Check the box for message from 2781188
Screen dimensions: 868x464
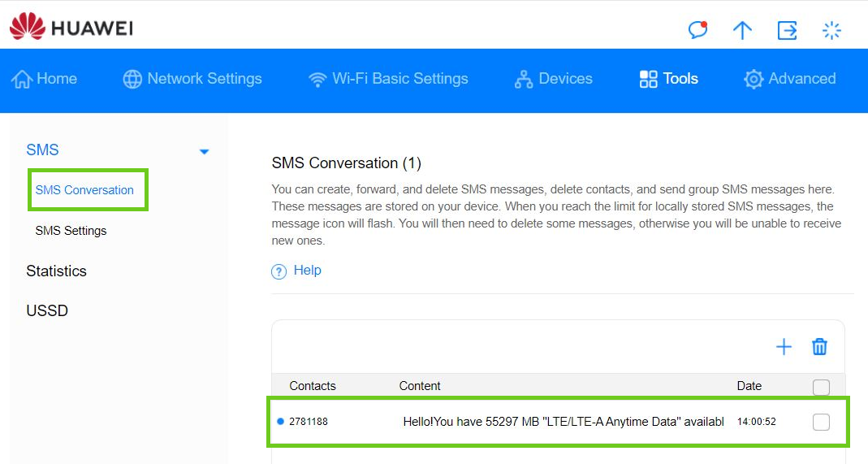(821, 422)
